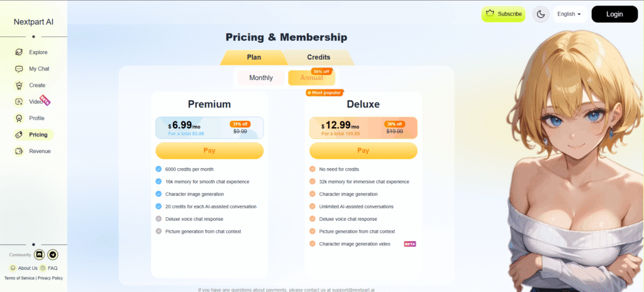
Task: Open the Discord community icon
Action: 40,255
